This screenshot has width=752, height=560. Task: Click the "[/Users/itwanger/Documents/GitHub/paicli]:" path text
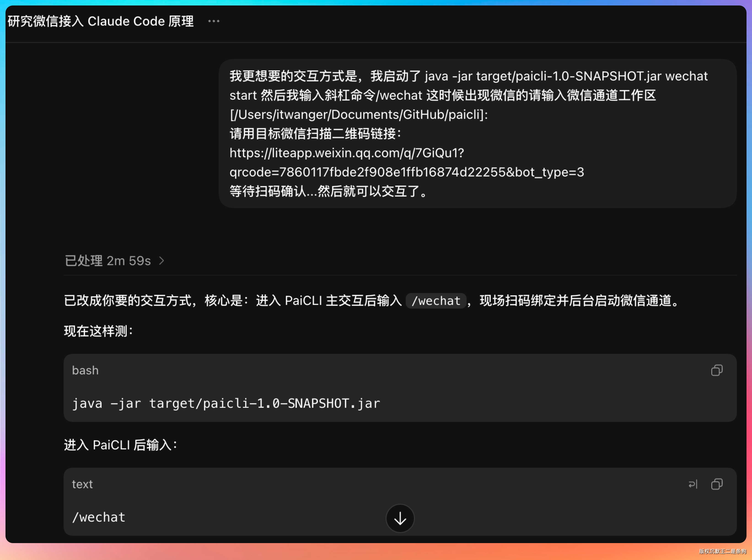359,115
